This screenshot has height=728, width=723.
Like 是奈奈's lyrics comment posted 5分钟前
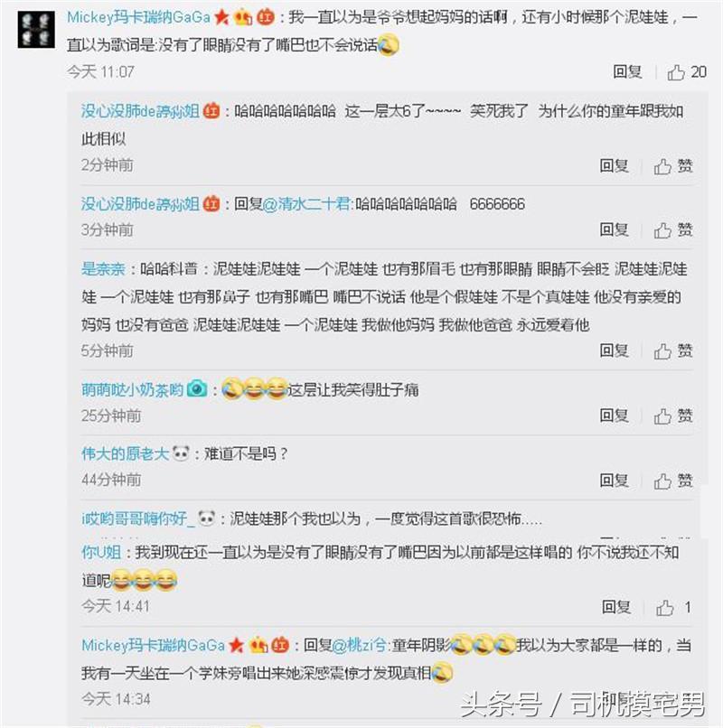[x=662, y=351]
